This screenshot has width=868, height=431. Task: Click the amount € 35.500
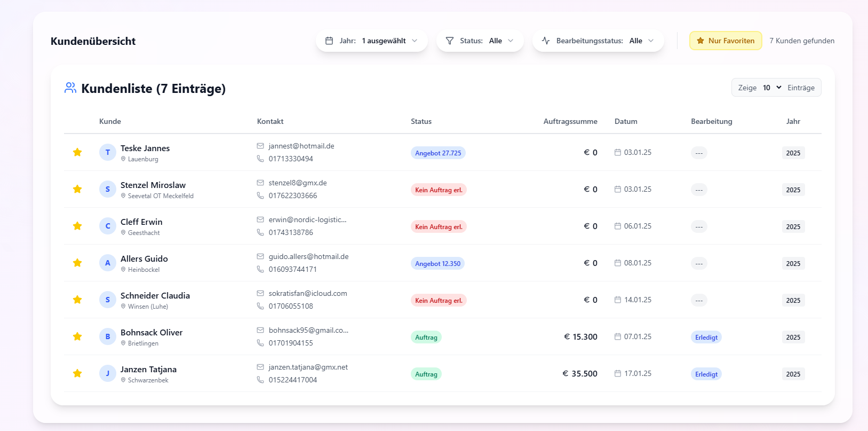579,373
